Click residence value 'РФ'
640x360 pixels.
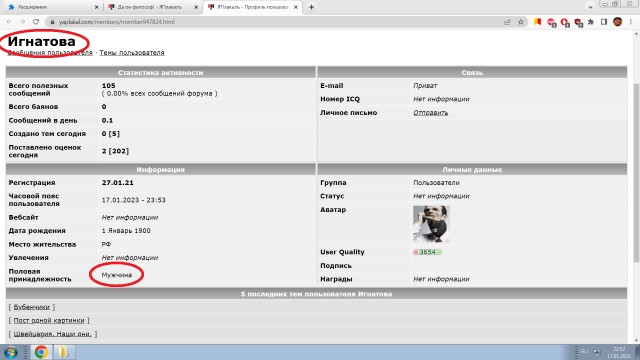pos(106,244)
